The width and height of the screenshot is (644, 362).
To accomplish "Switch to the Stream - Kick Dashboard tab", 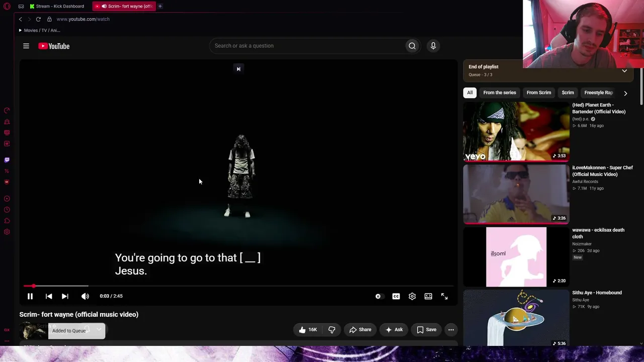I will point(57,6).
